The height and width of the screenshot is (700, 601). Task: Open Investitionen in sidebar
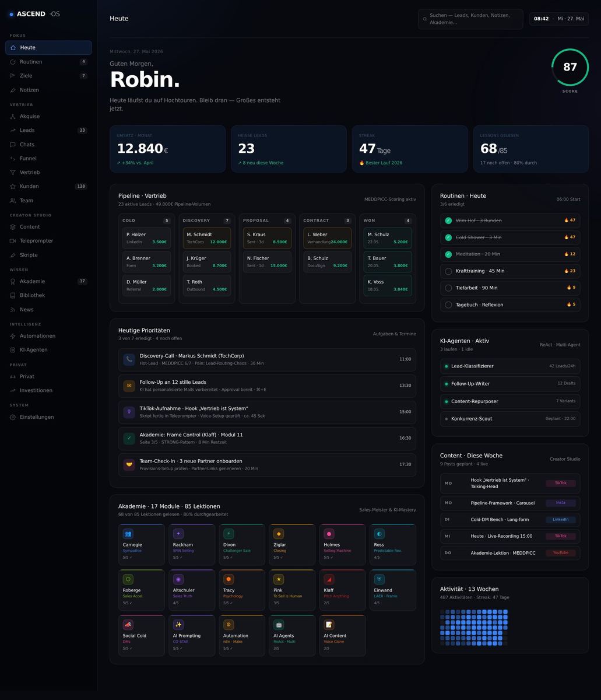(x=48, y=390)
